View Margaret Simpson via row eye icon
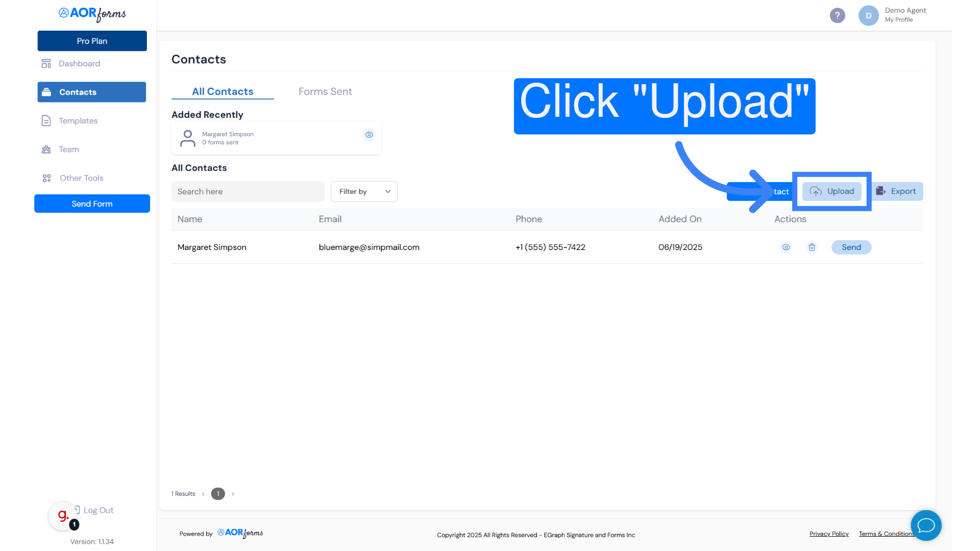Viewport: 980px width, 551px height. point(786,247)
